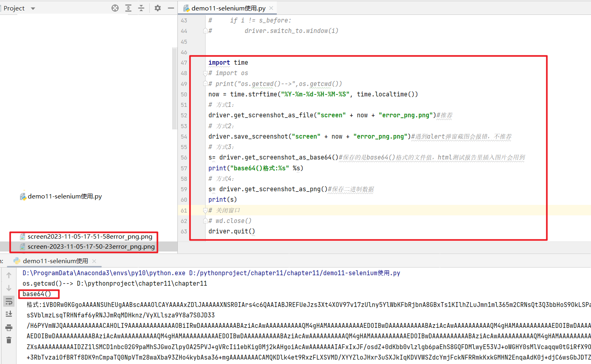Click the '# 方式3:' comment
The height and width of the screenshot is (364, 591).
221,147
